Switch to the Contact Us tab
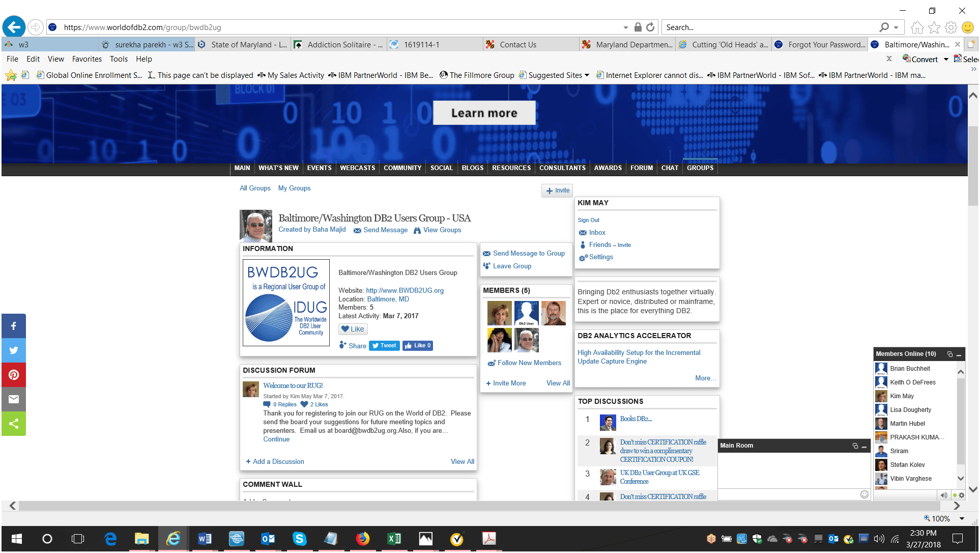This screenshot has width=980, height=553. click(x=530, y=45)
